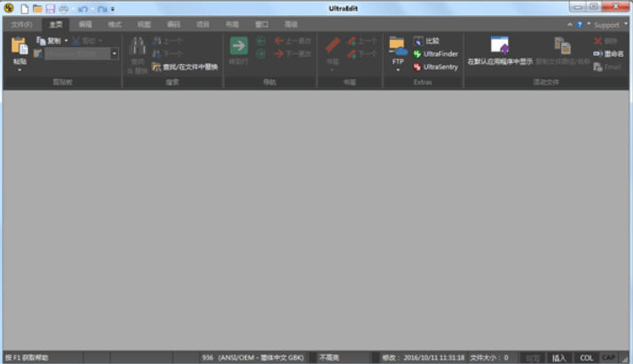The width and height of the screenshot is (633, 364).
Task: Click the Find next (下一个) binoculars icon
Action: coord(156,53)
